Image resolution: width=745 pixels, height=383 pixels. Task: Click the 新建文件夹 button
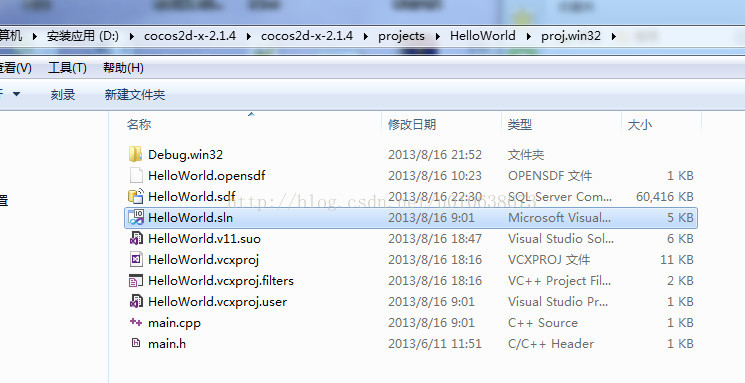(x=135, y=95)
